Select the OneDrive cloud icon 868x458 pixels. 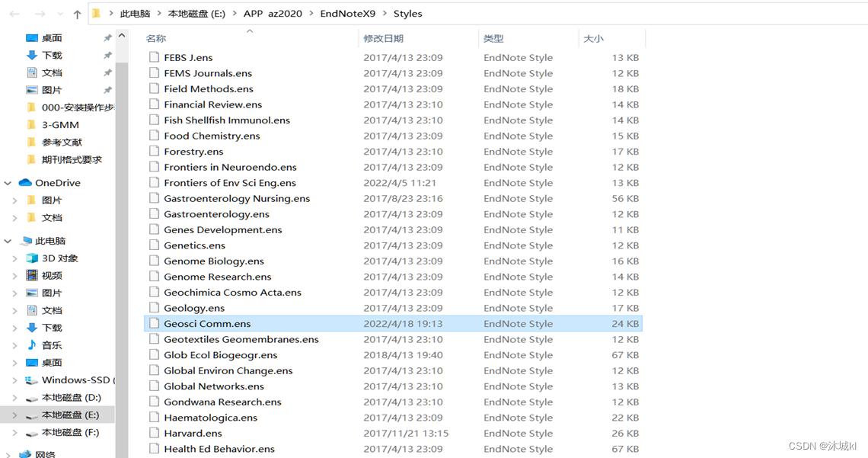(25, 183)
